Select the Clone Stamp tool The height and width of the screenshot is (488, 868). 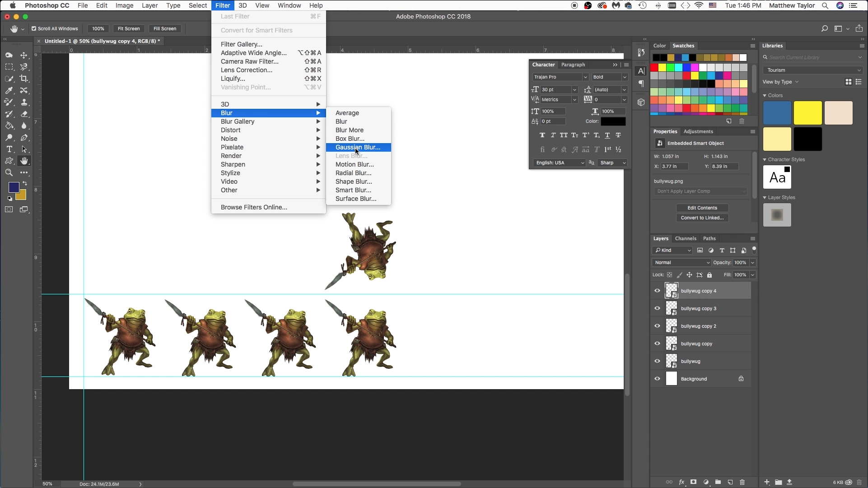[24, 102]
